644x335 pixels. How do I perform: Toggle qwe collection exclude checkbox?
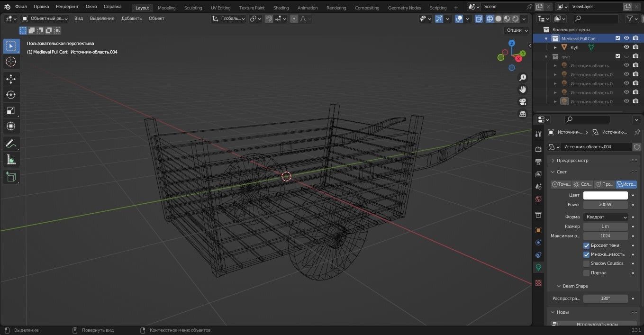617,56
